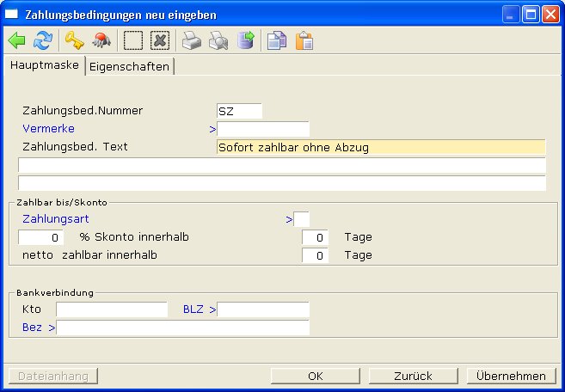Open the BLZ lookup link
Image resolution: width=565 pixels, height=392 pixels.
tap(194, 309)
